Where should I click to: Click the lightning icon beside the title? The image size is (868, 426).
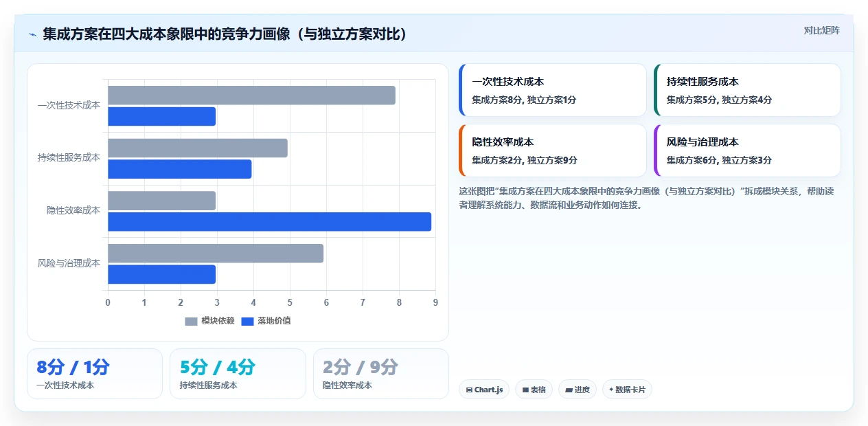33,34
